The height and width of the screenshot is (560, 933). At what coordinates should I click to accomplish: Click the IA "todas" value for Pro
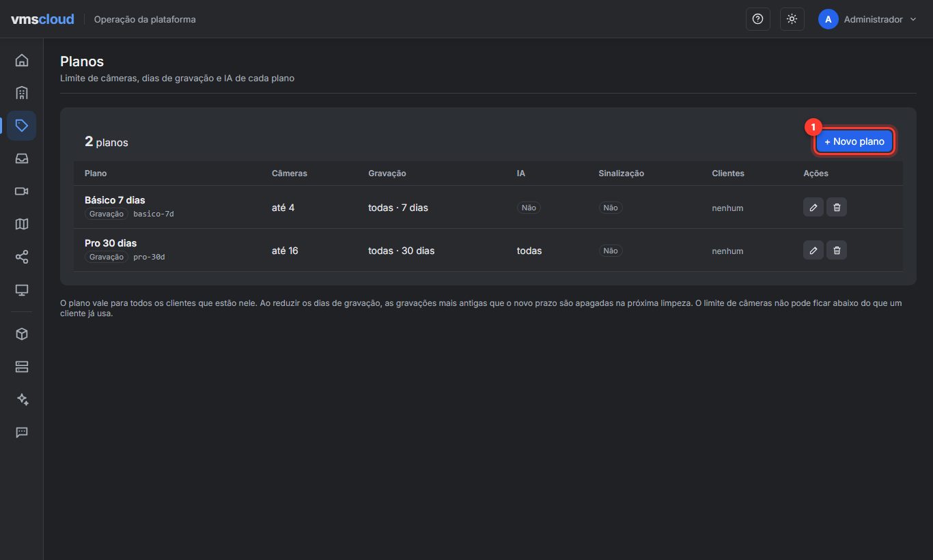[x=529, y=251]
